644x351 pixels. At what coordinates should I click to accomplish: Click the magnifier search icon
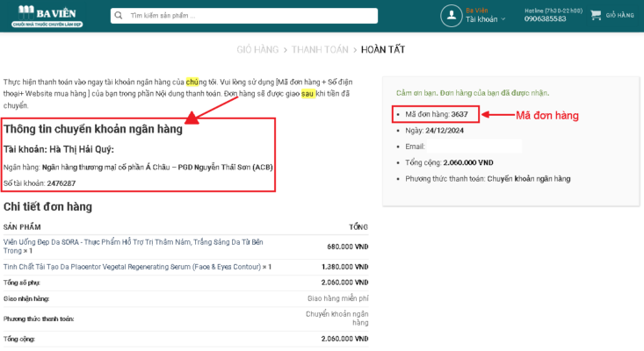coord(119,16)
